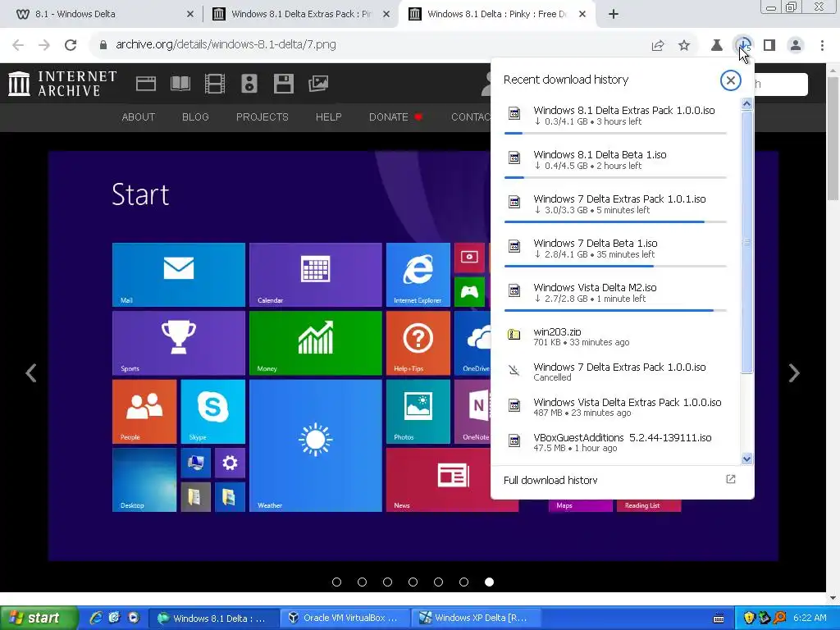Open the Chrome profile avatar

coord(796,46)
